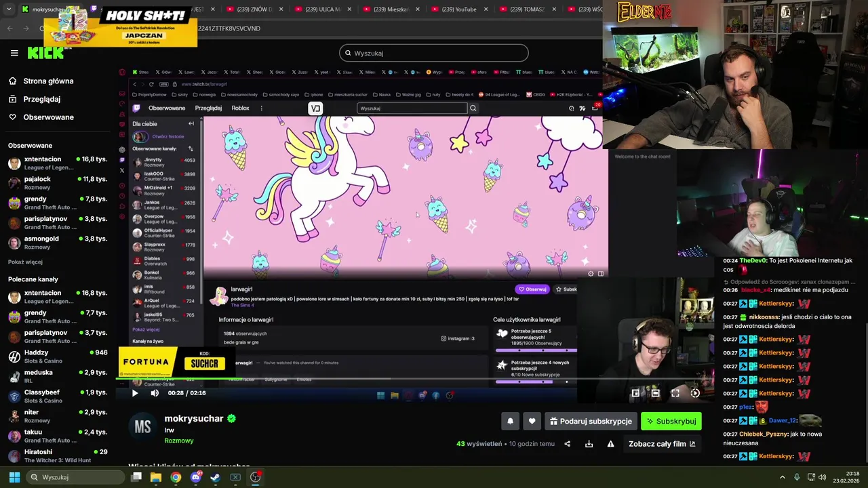Show hidden icons tray chevron

click(782, 477)
